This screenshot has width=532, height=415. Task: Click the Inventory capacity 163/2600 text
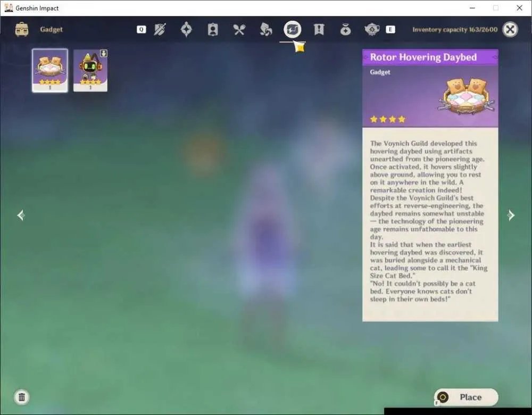455,29
